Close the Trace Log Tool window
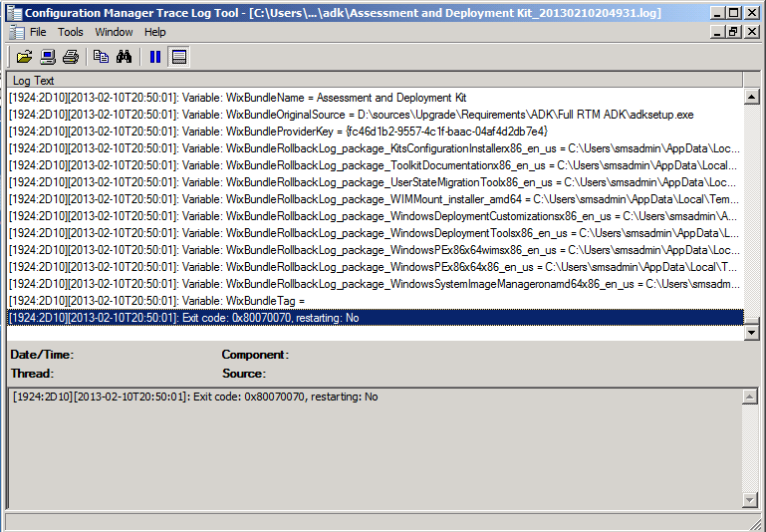 [752, 13]
